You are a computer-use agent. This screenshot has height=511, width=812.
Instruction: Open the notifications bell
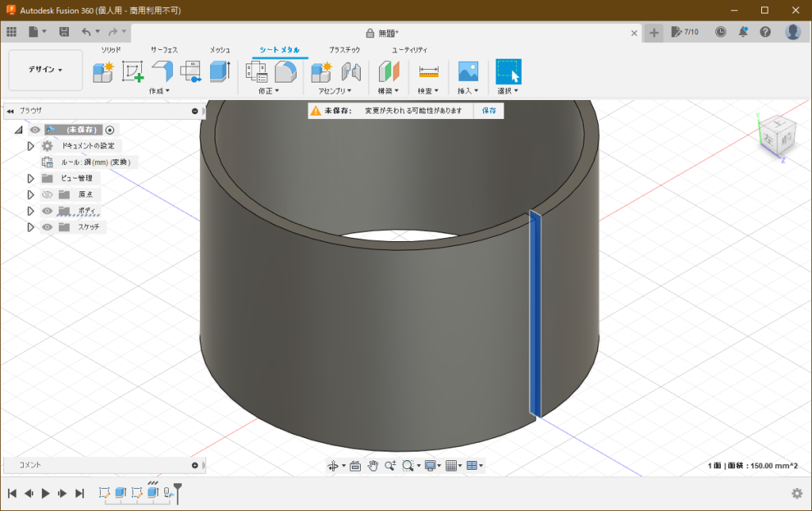[742, 32]
